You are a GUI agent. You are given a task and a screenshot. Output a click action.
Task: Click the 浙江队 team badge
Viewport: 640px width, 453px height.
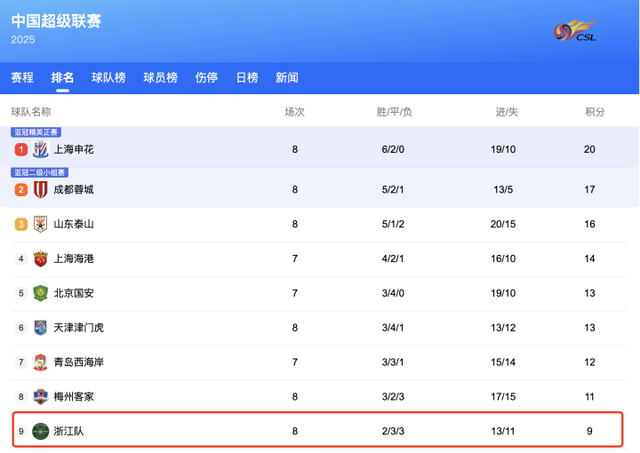point(40,431)
